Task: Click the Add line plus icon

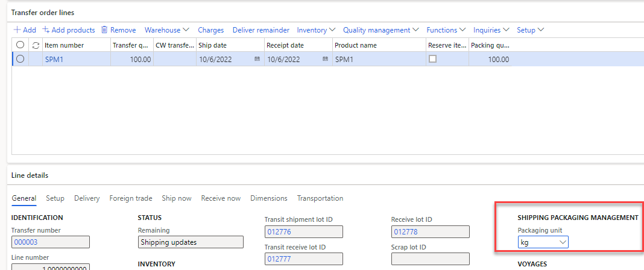Action: click(x=17, y=30)
